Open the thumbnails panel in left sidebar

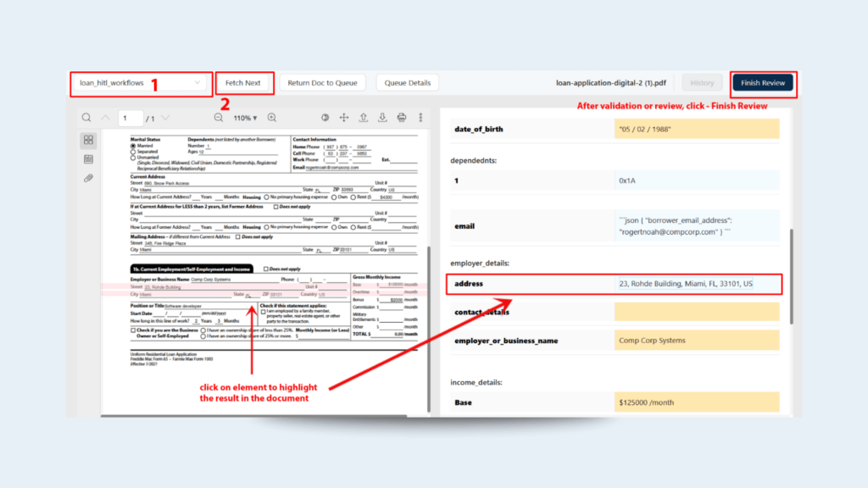click(88, 140)
